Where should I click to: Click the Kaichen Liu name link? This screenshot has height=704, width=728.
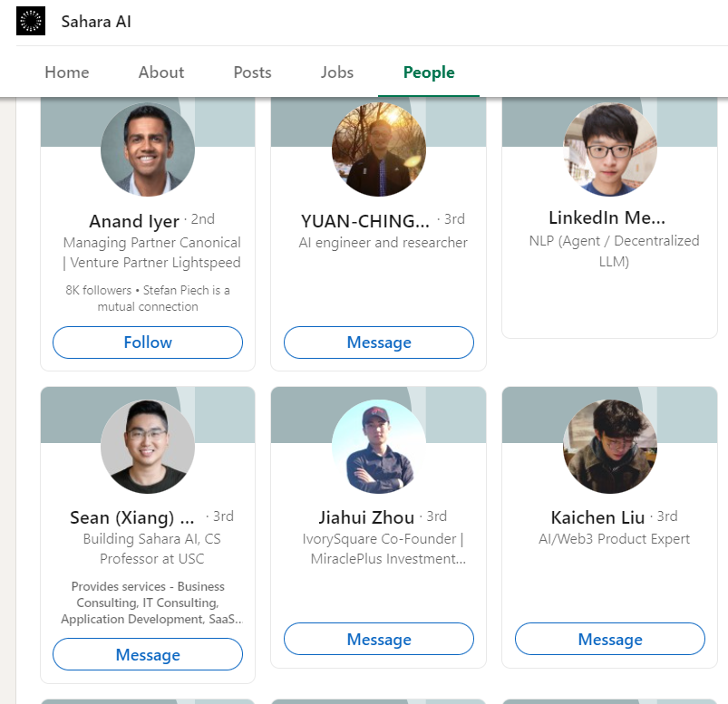[597, 518]
